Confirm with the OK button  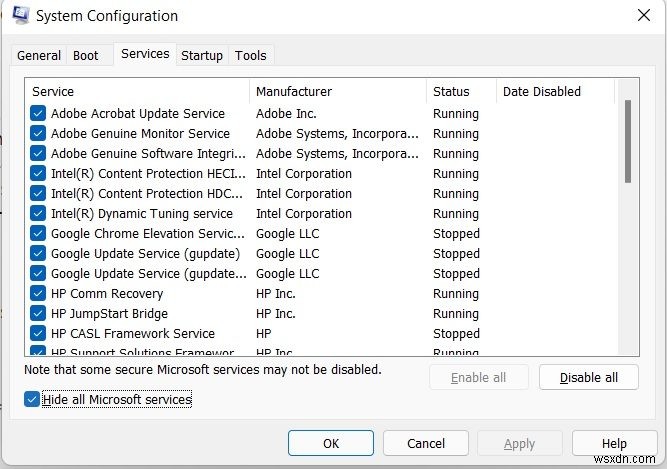(331, 443)
